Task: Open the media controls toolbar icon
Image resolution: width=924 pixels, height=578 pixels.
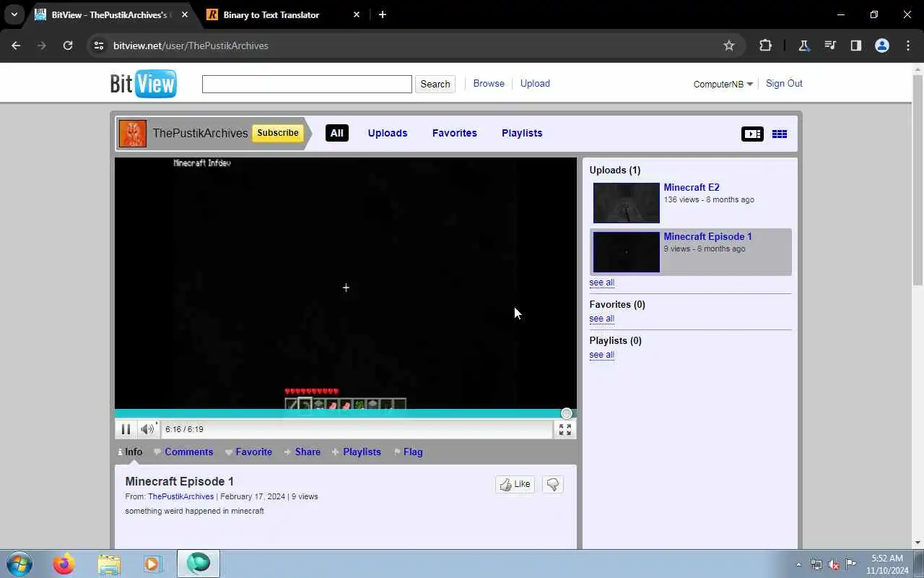Action: 830,46
